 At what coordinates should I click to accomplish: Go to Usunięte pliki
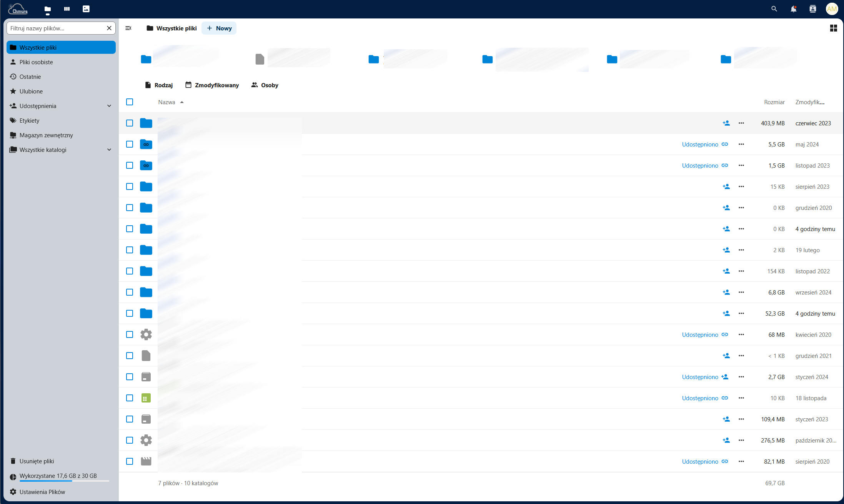click(x=37, y=461)
